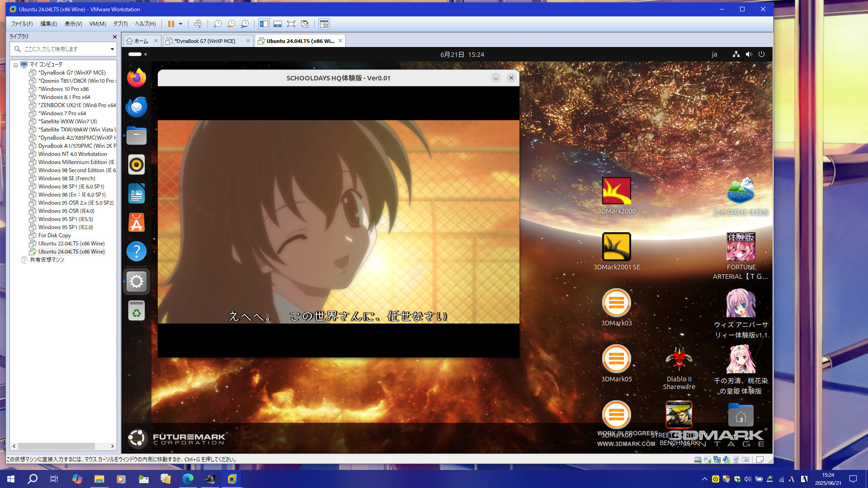Open the Trash in the Ubuntu dock
Viewport: 868px width, 488px height.
[136, 311]
